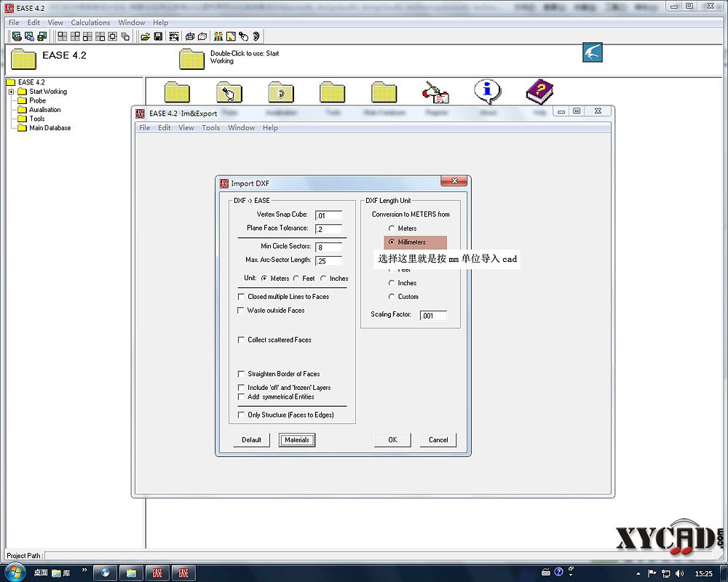The image size is (728, 582).
Task: Click the hand probe toolbar icon
Action: pos(243,36)
